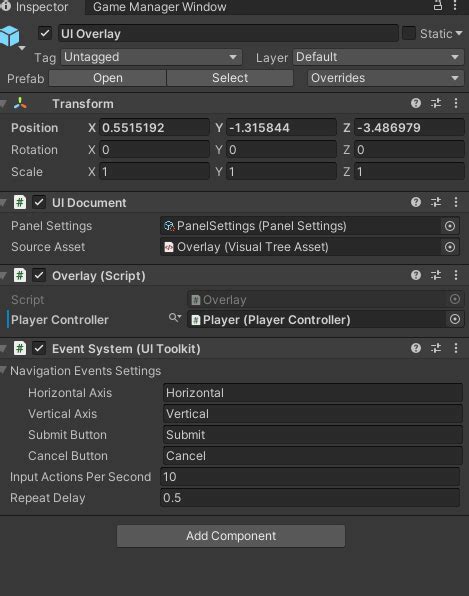Open the Inspector window kebab menu
Screen dimensions: 469x596
pyautogui.click(x=455, y=6)
